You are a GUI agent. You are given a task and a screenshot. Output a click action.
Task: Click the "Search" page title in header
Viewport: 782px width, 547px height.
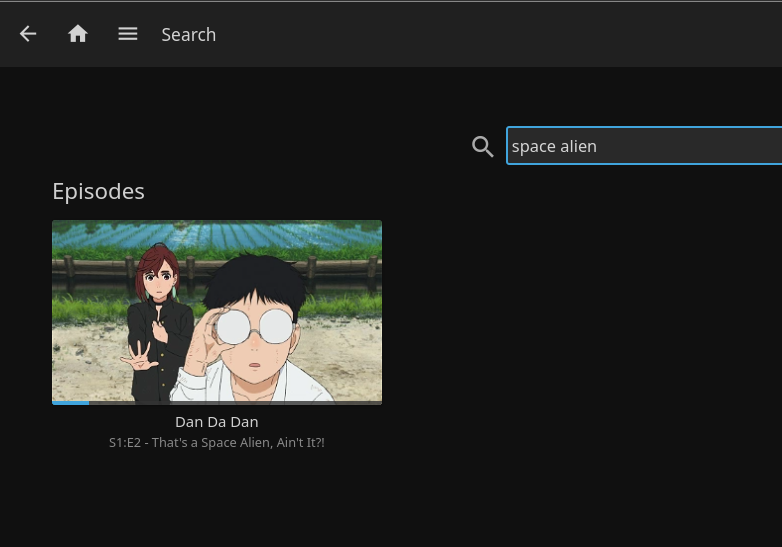(188, 34)
